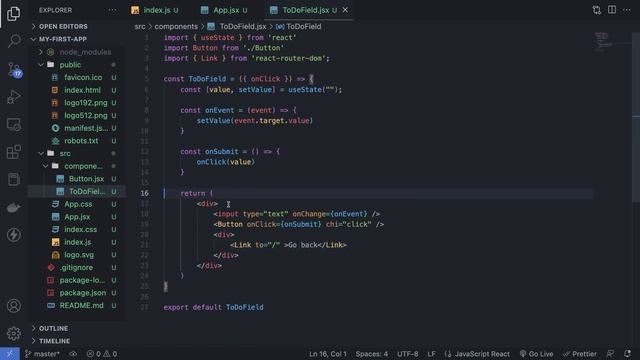Image resolution: width=640 pixels, height=360 pixels.
Task: Open Button.jsx in the explorer
Action: point(77,179)
